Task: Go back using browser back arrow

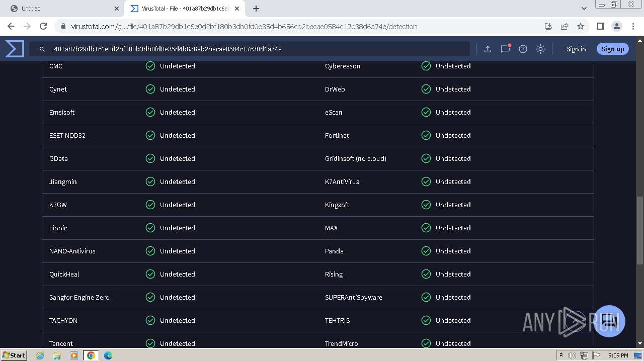Action: pos(11,26)
